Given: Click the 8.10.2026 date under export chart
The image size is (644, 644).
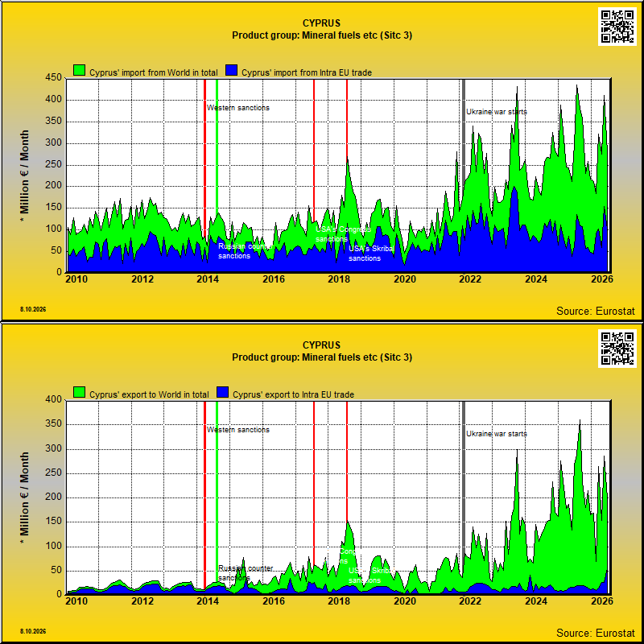Looking at the screenshot, I should pyautogui.click(x=33, y=631).
